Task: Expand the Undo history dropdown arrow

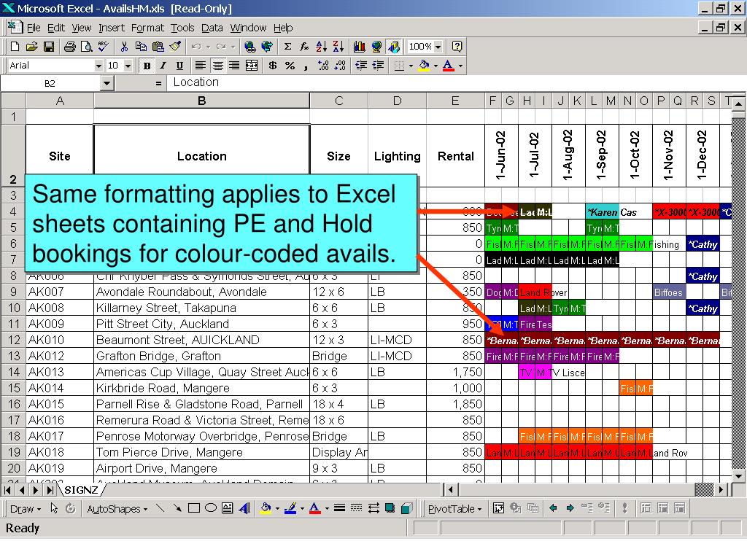Action: pyautogui.click(x=208, y=47)
